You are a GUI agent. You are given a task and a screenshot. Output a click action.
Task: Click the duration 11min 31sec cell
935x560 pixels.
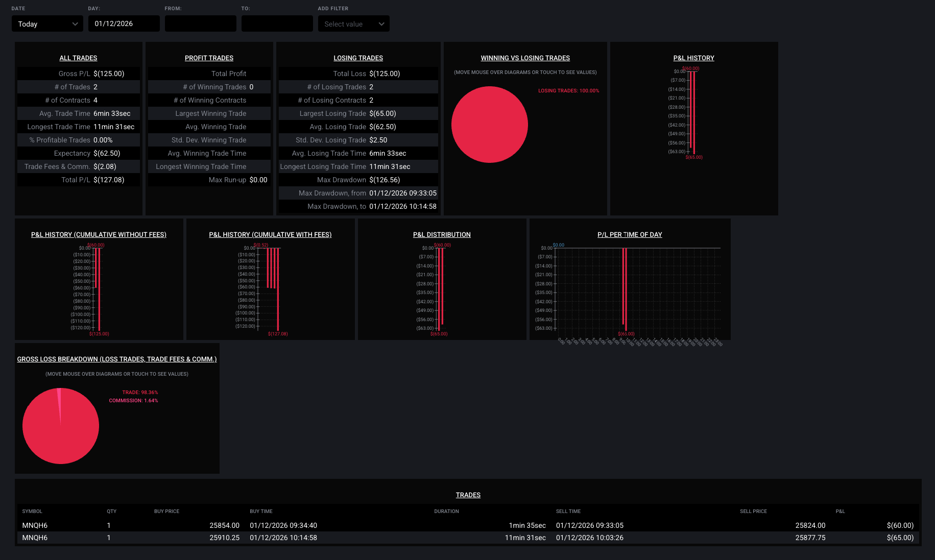525,538
